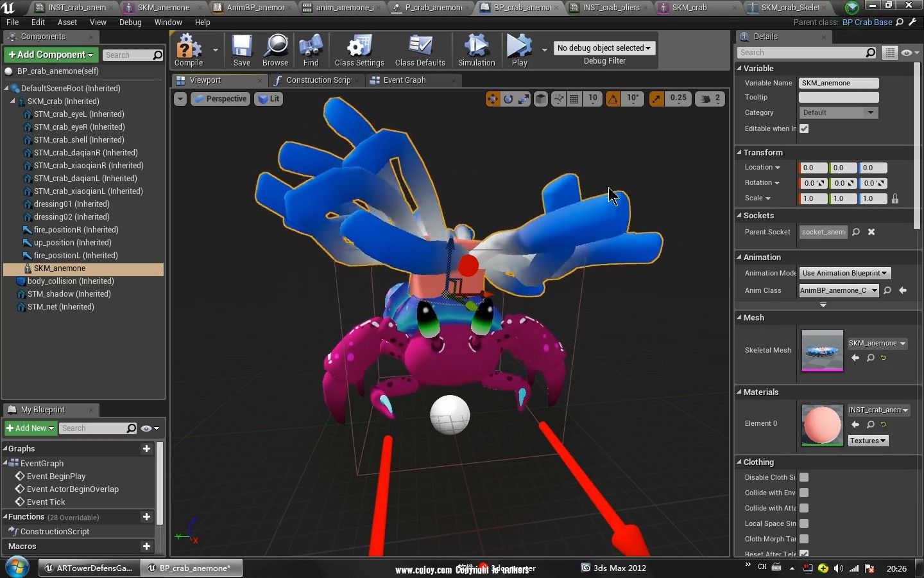This screenshot has width=924, height=578.
Task: Enable Disable Cloth Simulation checkbox
Action: 804,477
